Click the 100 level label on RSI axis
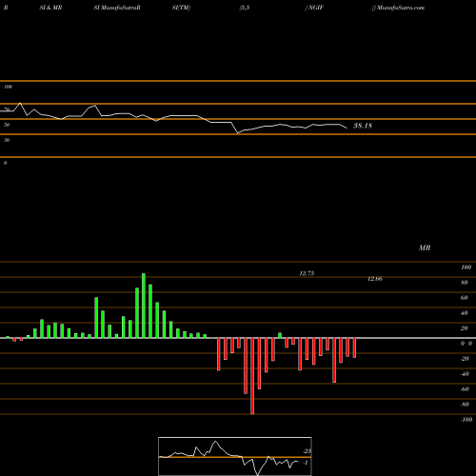Image resolution: width=476 pixels, height=476 pixels. pyautogui.click(x=8, y=87)
